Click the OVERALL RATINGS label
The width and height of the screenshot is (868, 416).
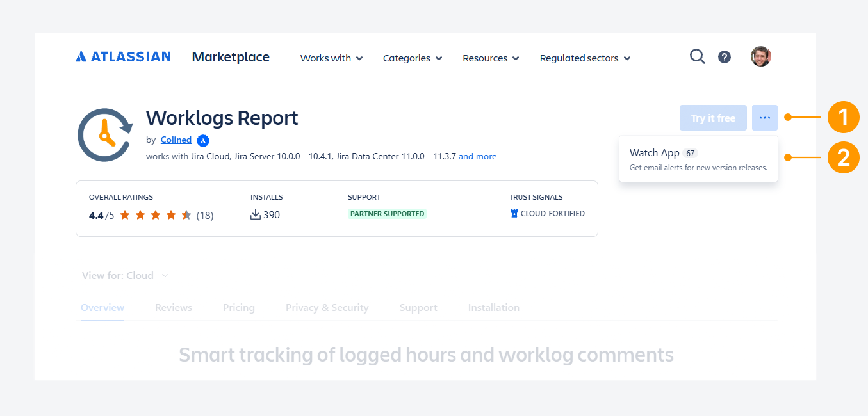pos(121,197)
